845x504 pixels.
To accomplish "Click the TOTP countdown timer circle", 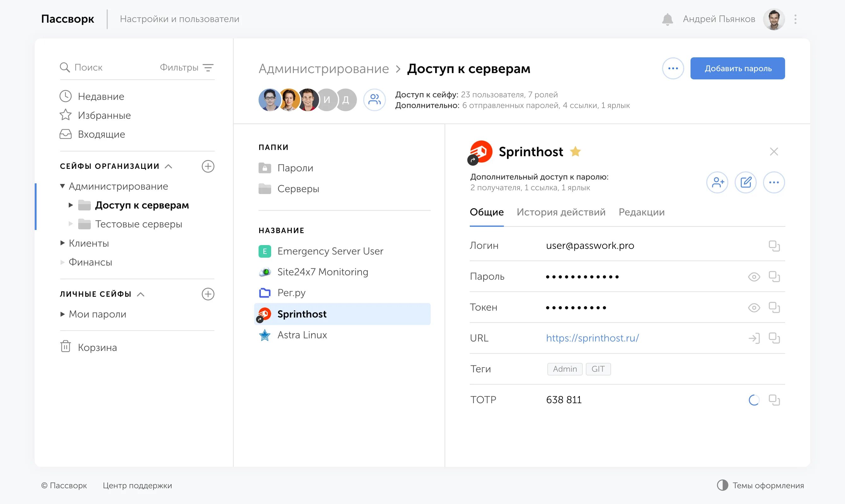I will [x=754, y=400].
